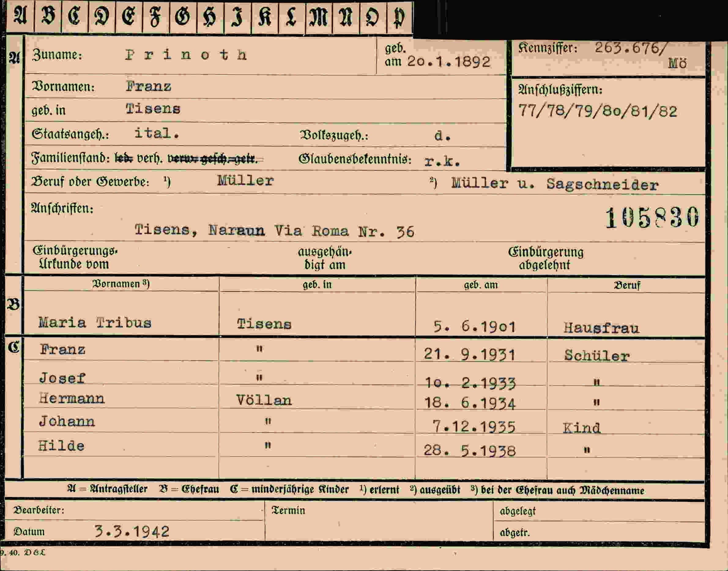This screenshot has width=728, height=571.
Task: Click the 'Anschriften:' label
Action: tap(62, 208)
